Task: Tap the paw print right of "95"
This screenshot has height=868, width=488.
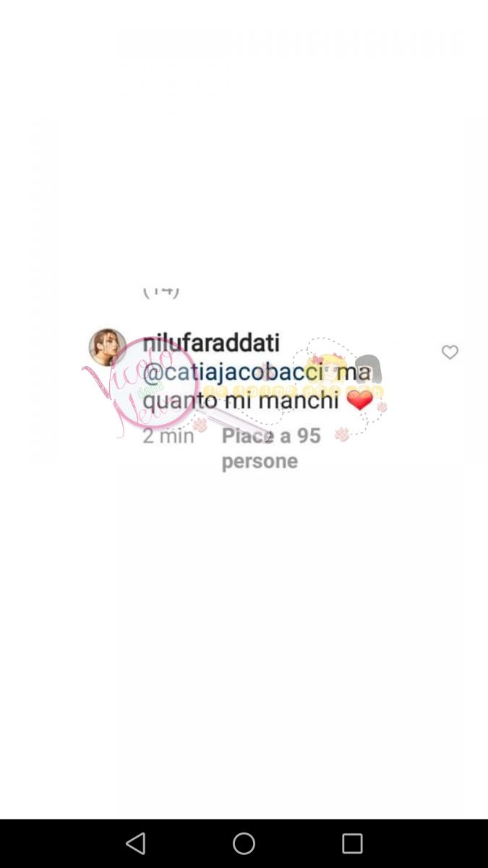Action: 342,434
